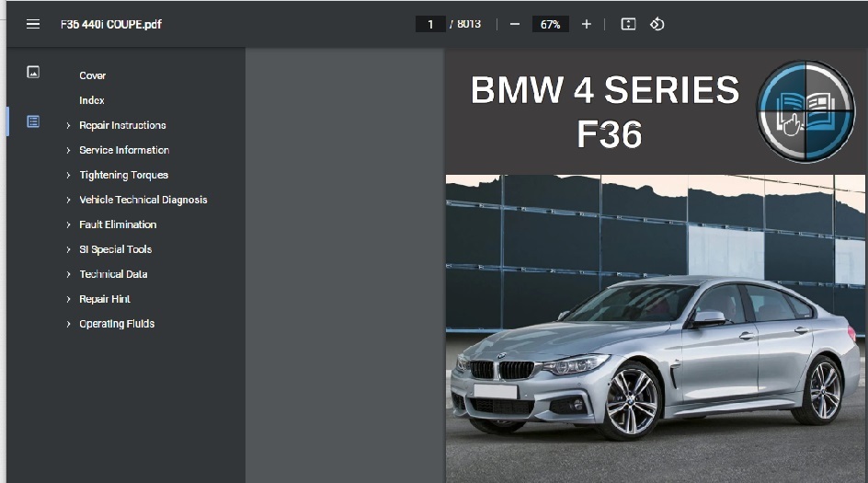This screenshot has width=868, height=483.
Task: Click the fit to page icon
Action: 628,24
